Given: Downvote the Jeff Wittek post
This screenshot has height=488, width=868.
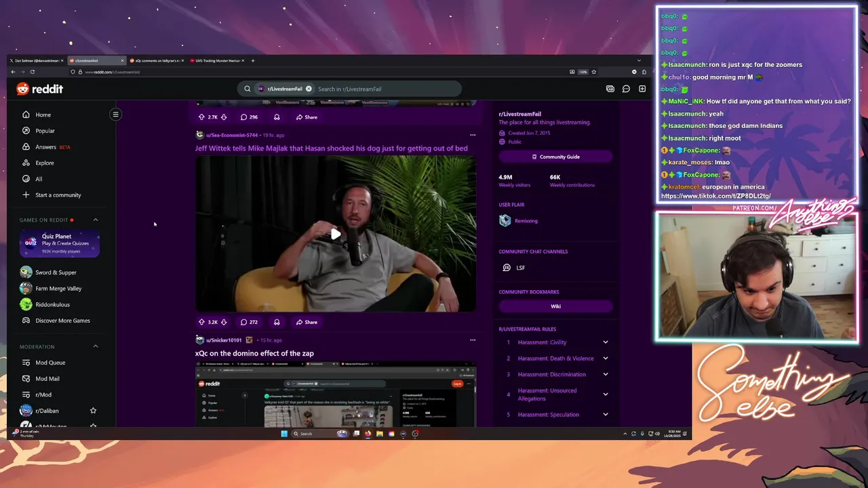Looking at the screenshot, I should (x=224, y=322).
